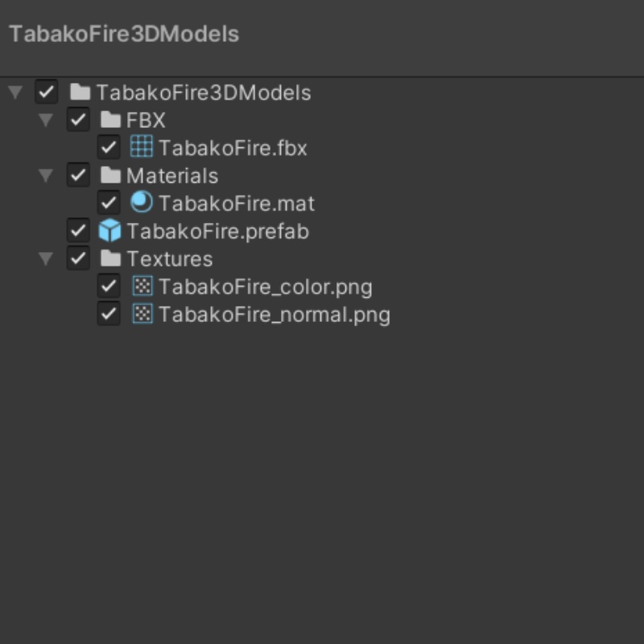Screen dimensions: 644x644
Task: Collapse the Textures folder arrow
Action: [x=47, y=258]
